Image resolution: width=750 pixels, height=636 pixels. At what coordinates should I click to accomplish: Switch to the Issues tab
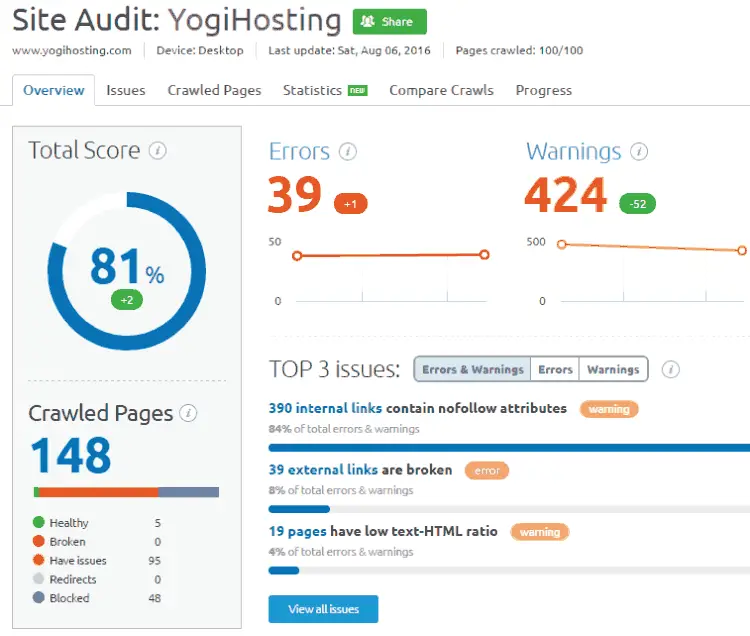(x=126, y=90)
